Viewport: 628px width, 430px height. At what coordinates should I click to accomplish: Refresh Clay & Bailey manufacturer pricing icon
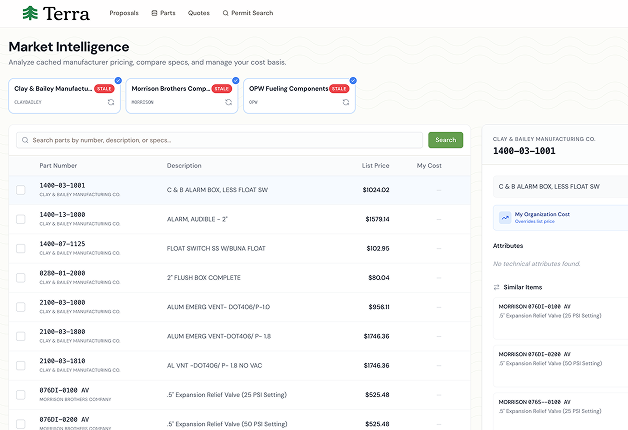tap(111, 102)
